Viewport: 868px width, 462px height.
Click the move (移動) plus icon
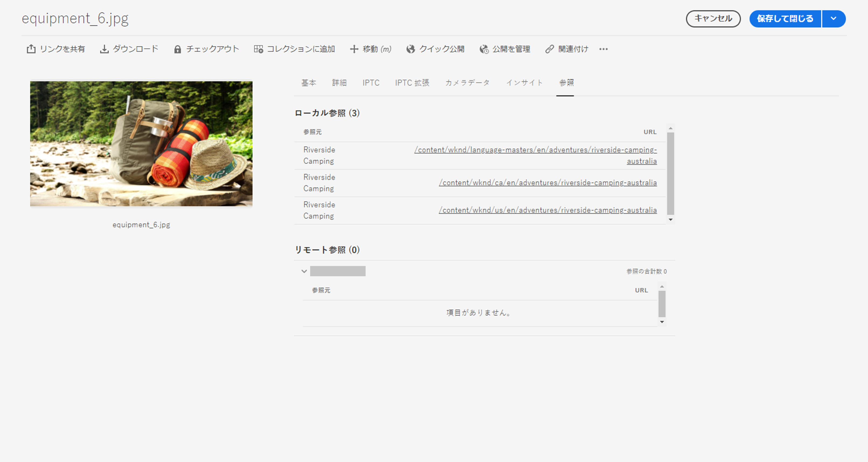pos(354,49)
